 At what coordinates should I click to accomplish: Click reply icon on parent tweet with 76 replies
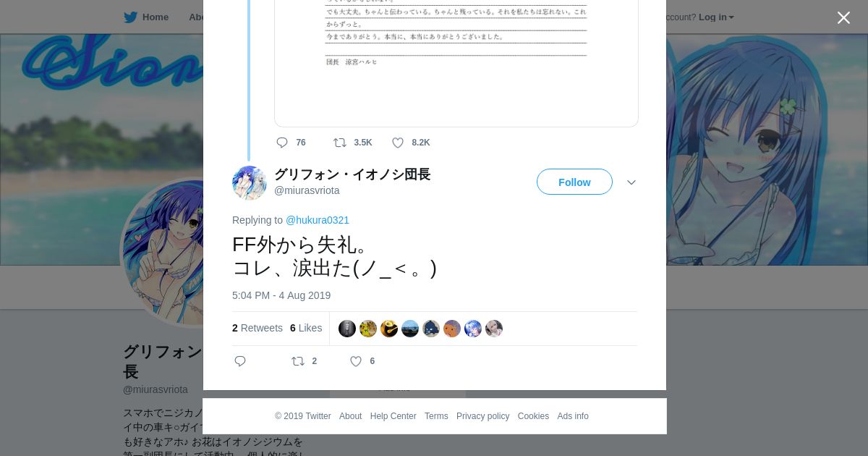[x=282, y=143]
